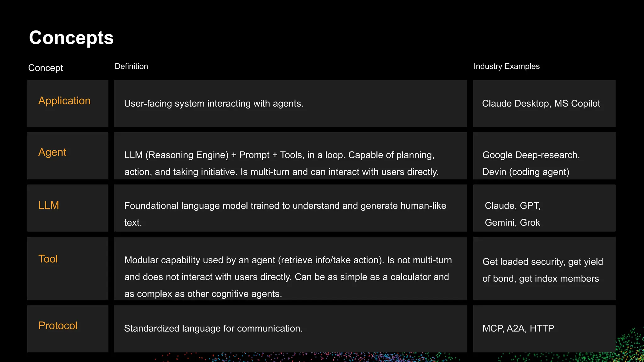Screen dimensions: 644x362
Task: Select the "Devin (coding agent)" example line
Action: pos(525,172)
